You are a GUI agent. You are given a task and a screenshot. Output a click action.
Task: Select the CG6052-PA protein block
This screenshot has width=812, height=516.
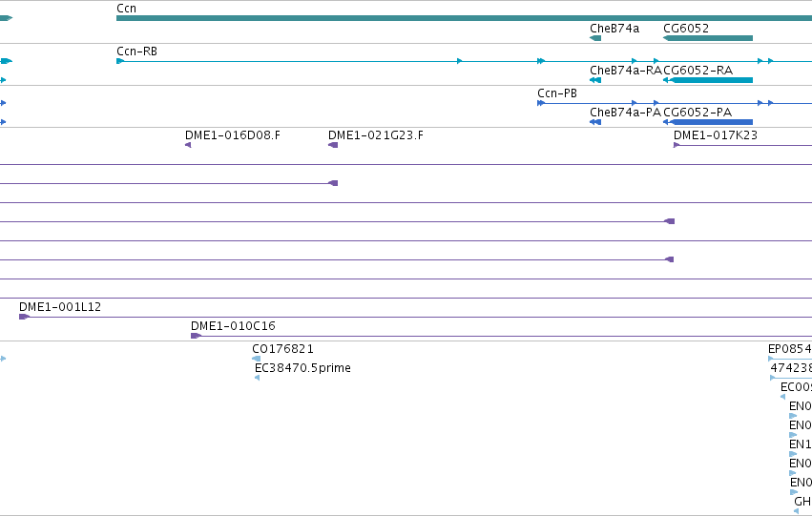pos(708,122)
